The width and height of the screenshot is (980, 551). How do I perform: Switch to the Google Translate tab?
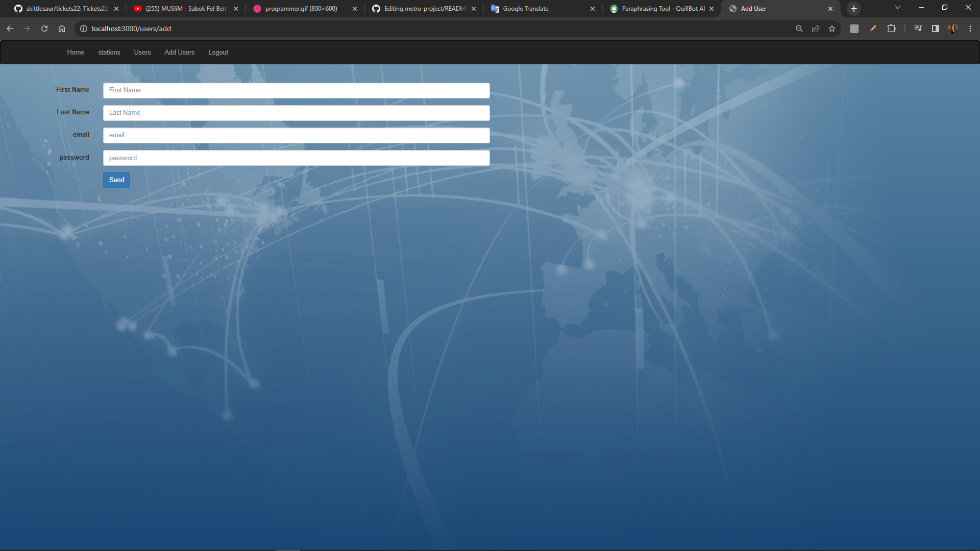[526, 9]
